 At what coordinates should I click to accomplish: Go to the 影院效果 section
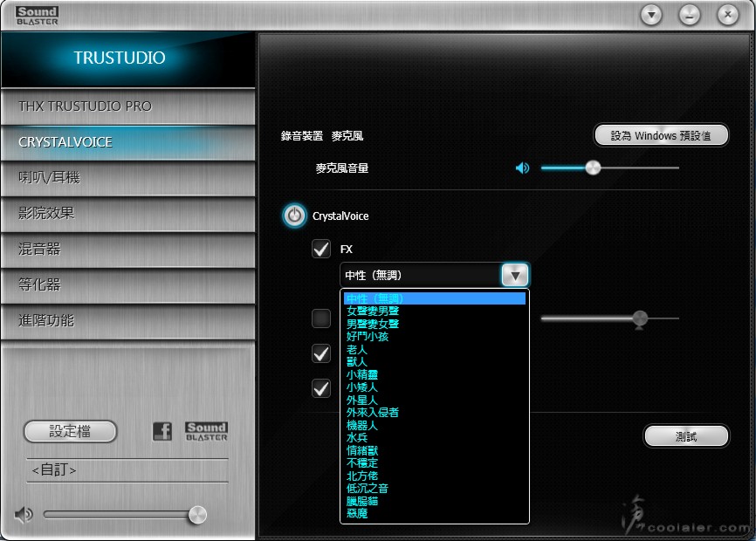[127, 214]
